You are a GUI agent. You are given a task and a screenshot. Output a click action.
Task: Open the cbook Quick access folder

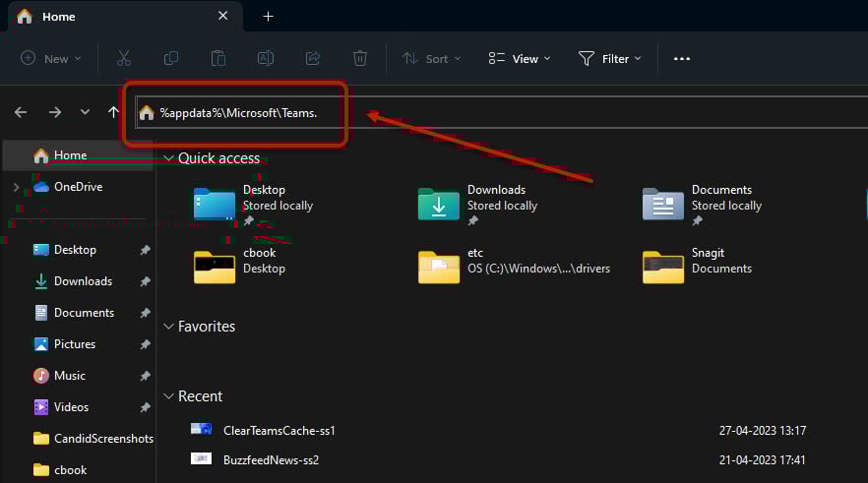click(215, 268)
